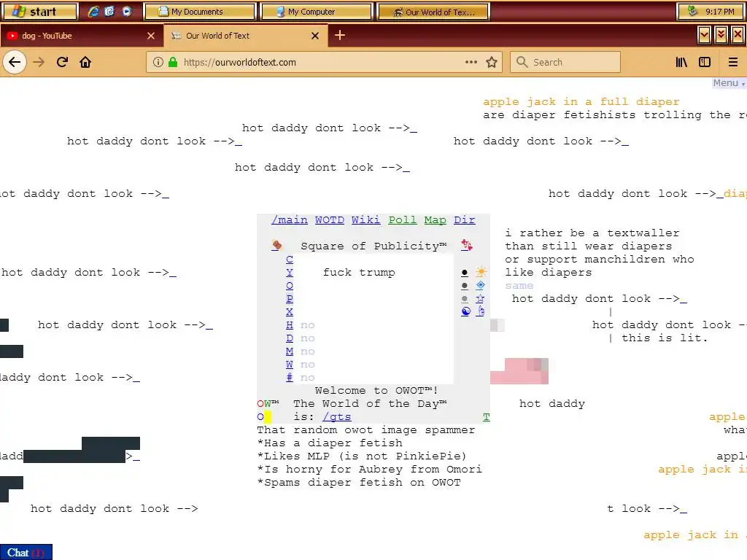Image resolution: width=747 pixels, height=560 pixels.
Task: Close the dog - YouTube tab
Action: [151, 36]
